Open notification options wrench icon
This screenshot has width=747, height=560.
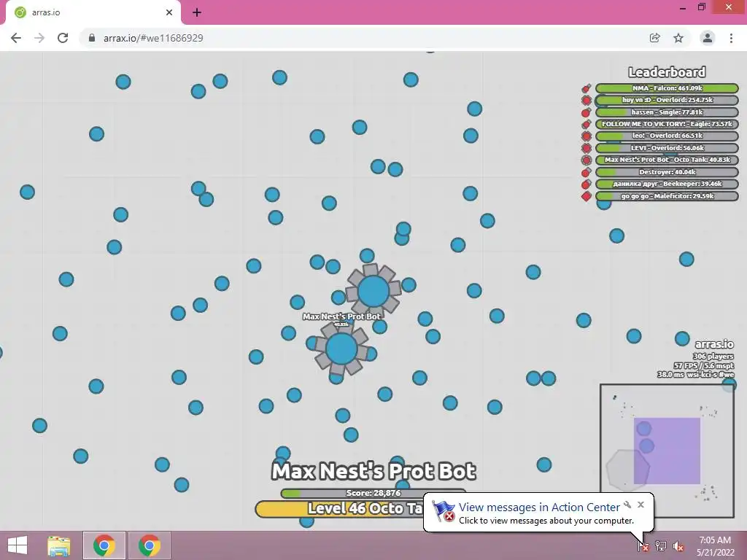point(627,505)
